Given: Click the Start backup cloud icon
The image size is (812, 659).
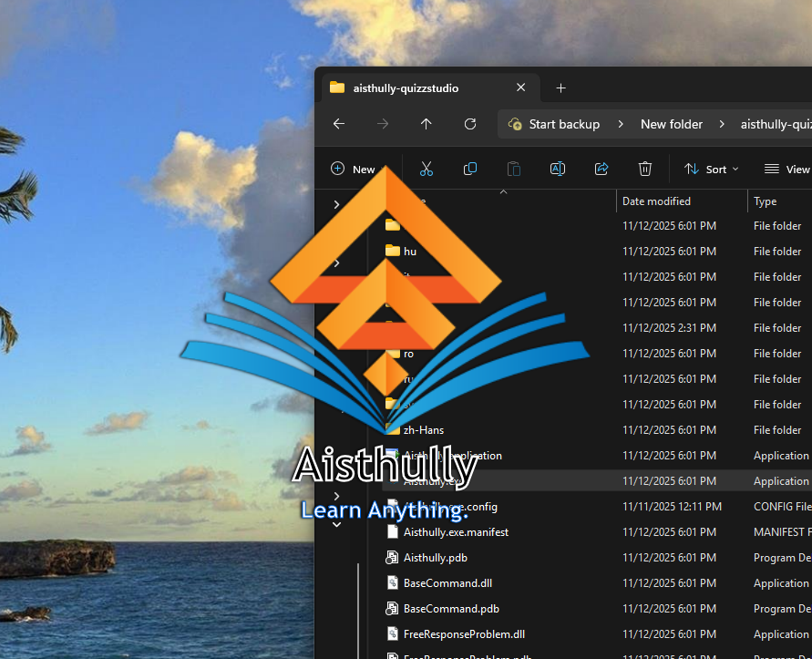Looking at the screenshot, I should (515, 124).
